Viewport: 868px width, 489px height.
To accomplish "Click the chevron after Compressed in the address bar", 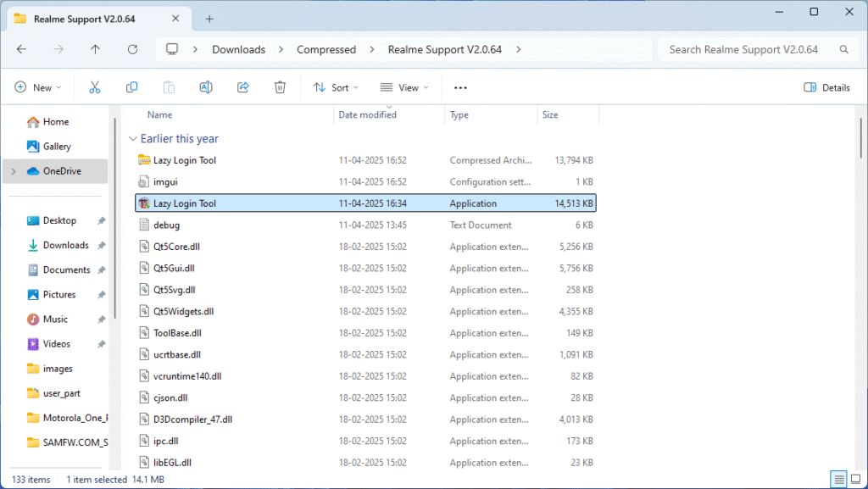I will [371, 49].
